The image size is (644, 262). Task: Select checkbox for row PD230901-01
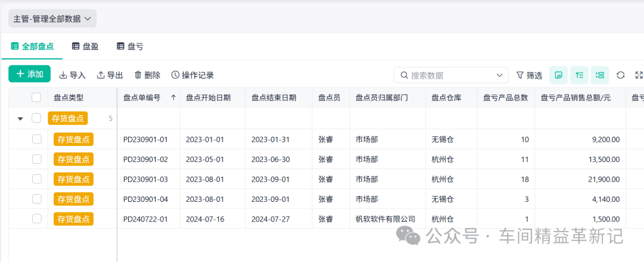(36, 139)
